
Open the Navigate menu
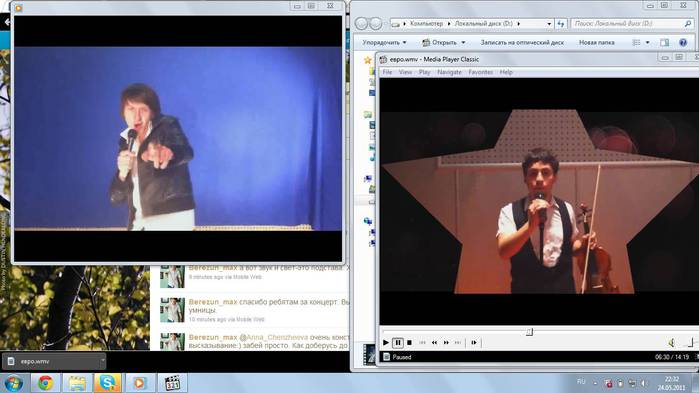tap(449, 72)
